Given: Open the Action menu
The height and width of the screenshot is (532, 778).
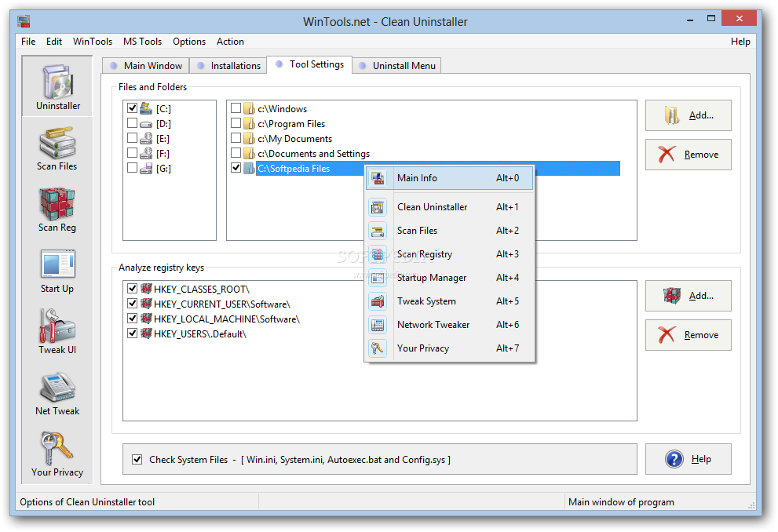Looking at the screenshot, I should tap(230, 42).
